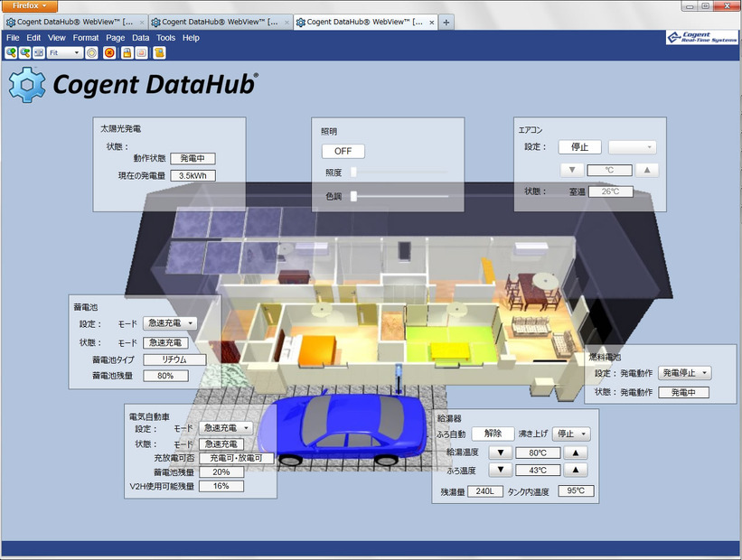Click the 20% EV battery remaining value
The image size is (742, 560).
click(221, 472)
